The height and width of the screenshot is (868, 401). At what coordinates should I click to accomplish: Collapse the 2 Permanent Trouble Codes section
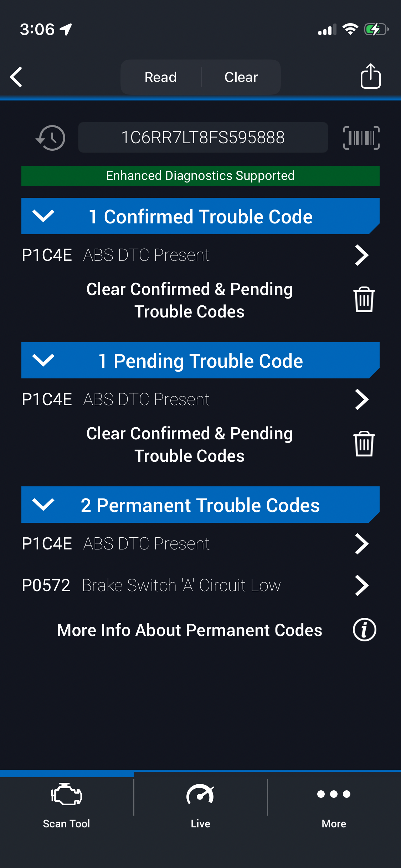tap(43, 505)
